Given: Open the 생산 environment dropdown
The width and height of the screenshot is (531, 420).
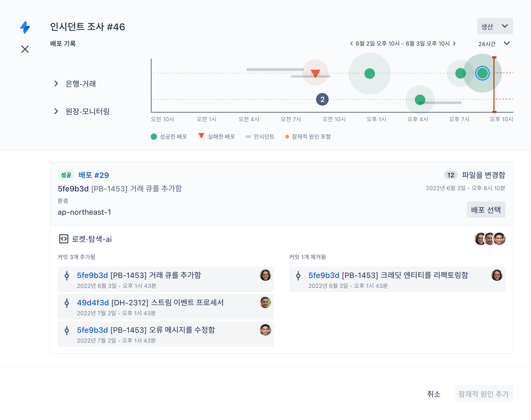Looking at the screenshot, I should tap(495, 26).
